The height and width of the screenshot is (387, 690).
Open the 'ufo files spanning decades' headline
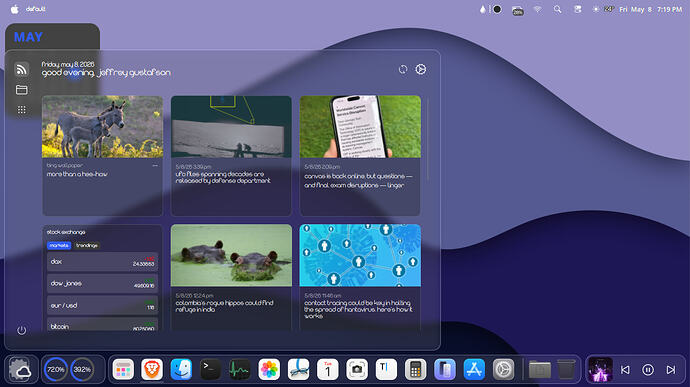[223, 177]
